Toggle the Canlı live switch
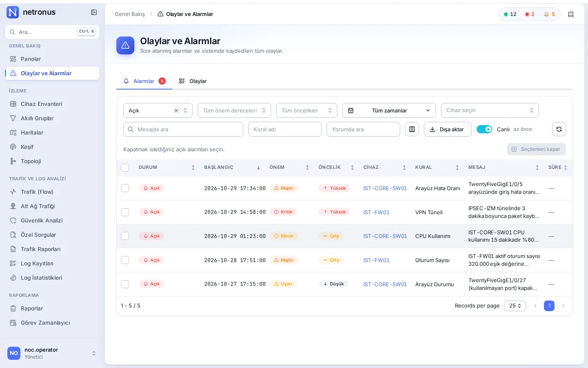The height and width of the screenshot is (368, 588). tap(484, 129)
